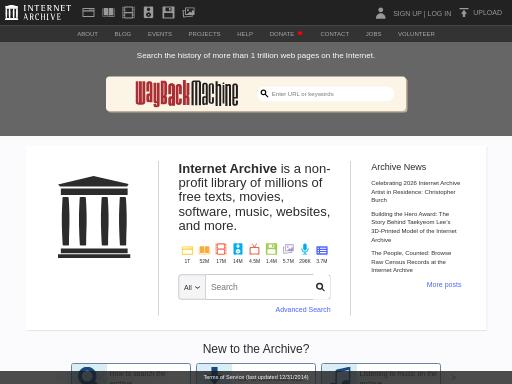The height and width of the screenshot is (384, 512).
Task: Open the 1T web pages collection icon
Action: 187,250
